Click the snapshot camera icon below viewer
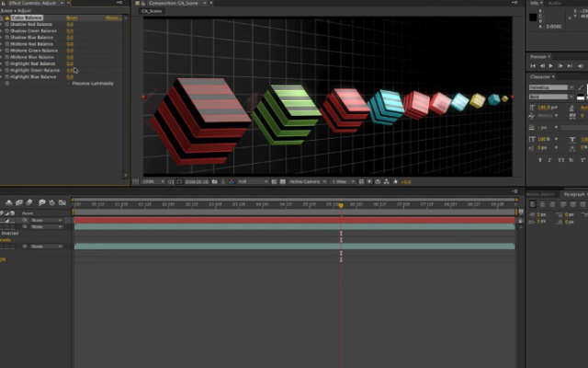This screenshot has width=588, height=368. 214,182
